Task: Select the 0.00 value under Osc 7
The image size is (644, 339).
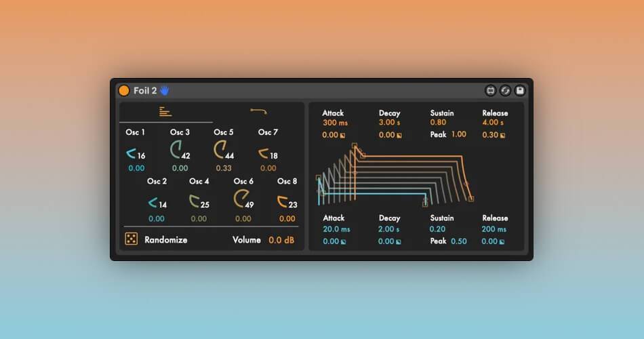Action: point(268,168)
